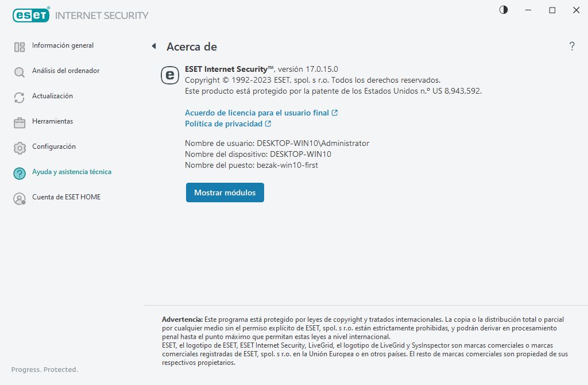
Task: Click the Cuenta de ESET HOME icon
Action: [20, 199]
